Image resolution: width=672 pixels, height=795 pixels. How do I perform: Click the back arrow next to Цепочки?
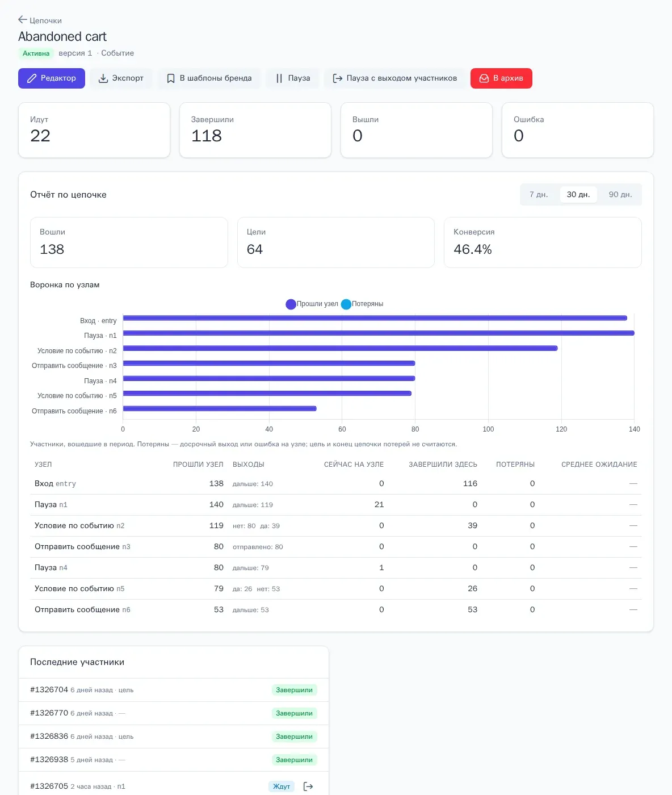click(x=23, y=20)
